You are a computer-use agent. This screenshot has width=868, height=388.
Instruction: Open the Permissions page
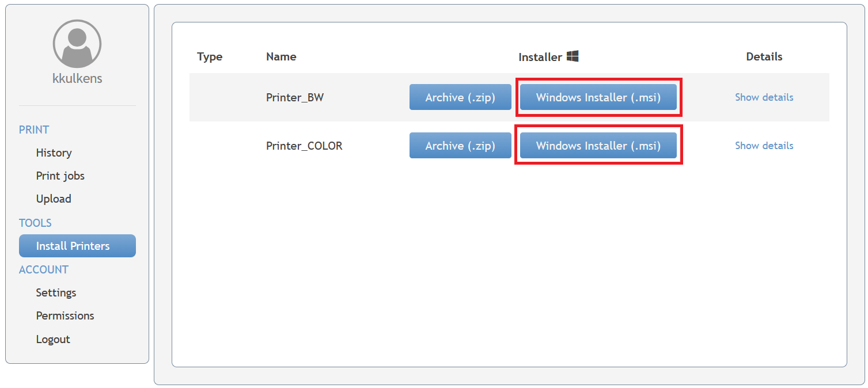pos(65,315)
